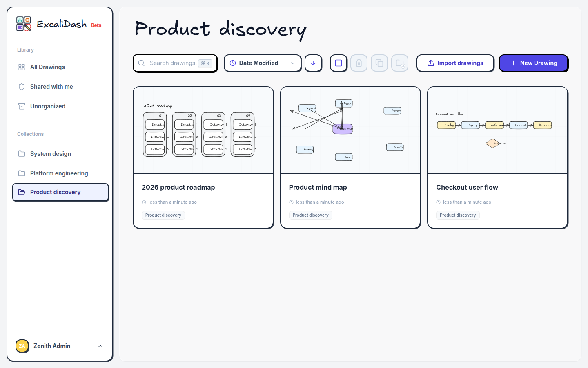Click the System design folder icon
Screen dimensions: 588x368
(x=22, y=154)
